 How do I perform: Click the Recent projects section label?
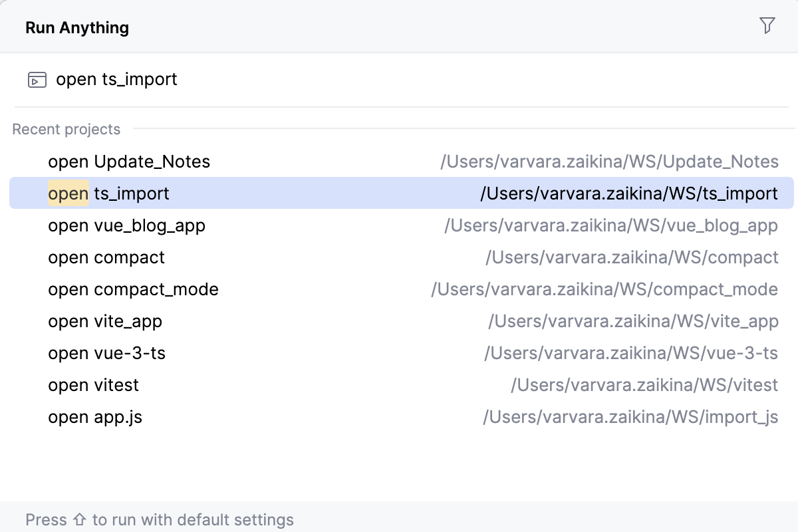click(x=66, y=129)
